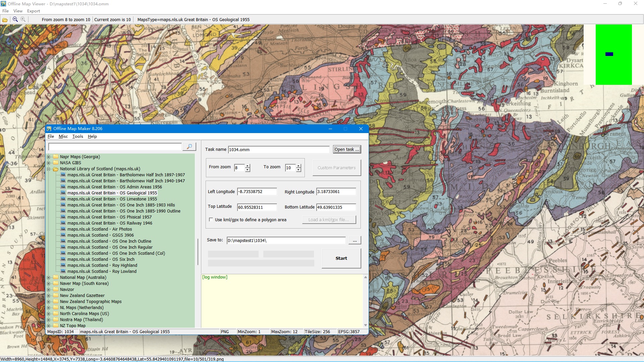Click the folder icon of NZ Topo Map
The image size is (644, 362).
(56, 326)
